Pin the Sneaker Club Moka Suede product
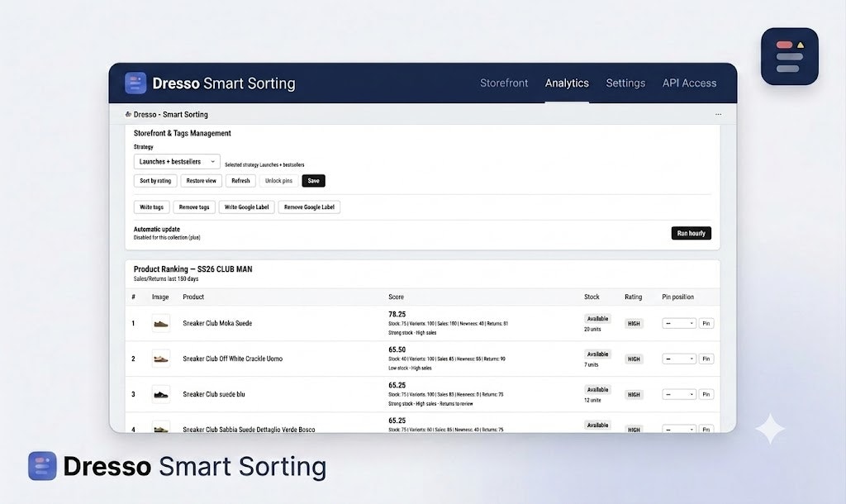This screenshot has width=846, height=504. (706, 323)
